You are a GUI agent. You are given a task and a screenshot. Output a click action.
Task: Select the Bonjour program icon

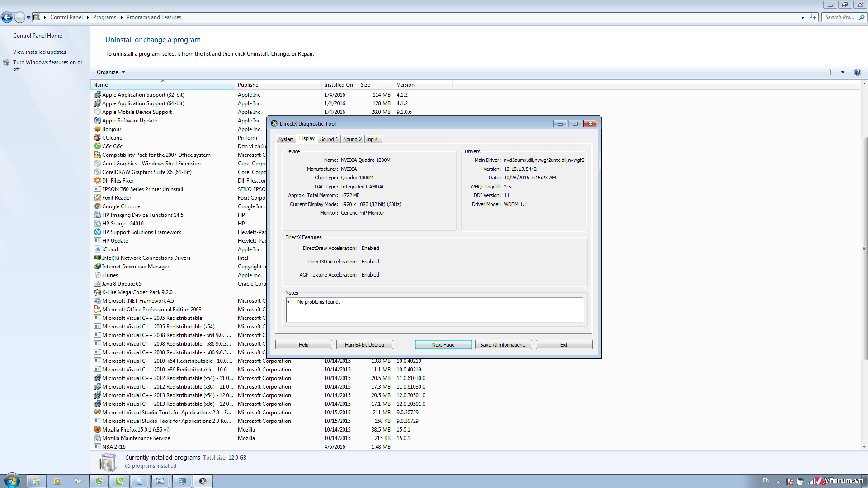[97, 129]
